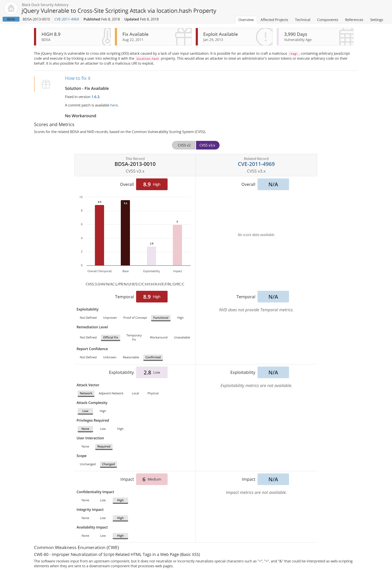Viewport: 392px width, 570px height.
Task: Click the gift icon beside How to fix it
Action: 46,84
